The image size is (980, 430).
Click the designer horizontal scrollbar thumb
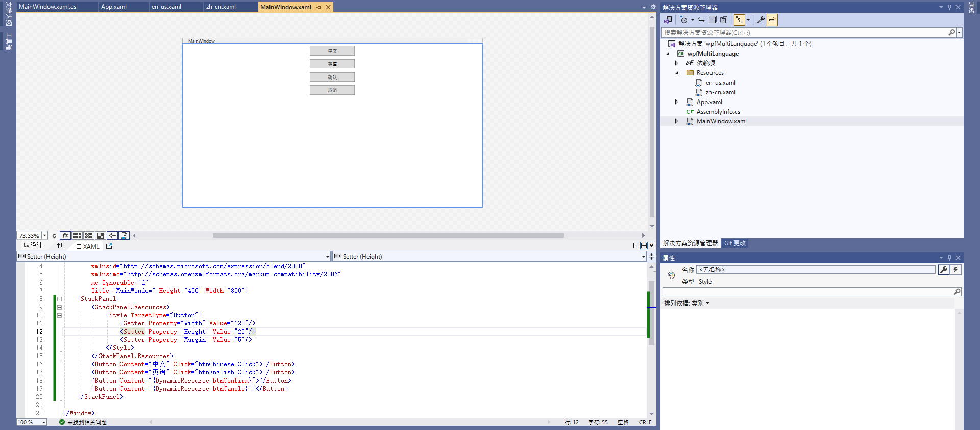pos(388,236)
